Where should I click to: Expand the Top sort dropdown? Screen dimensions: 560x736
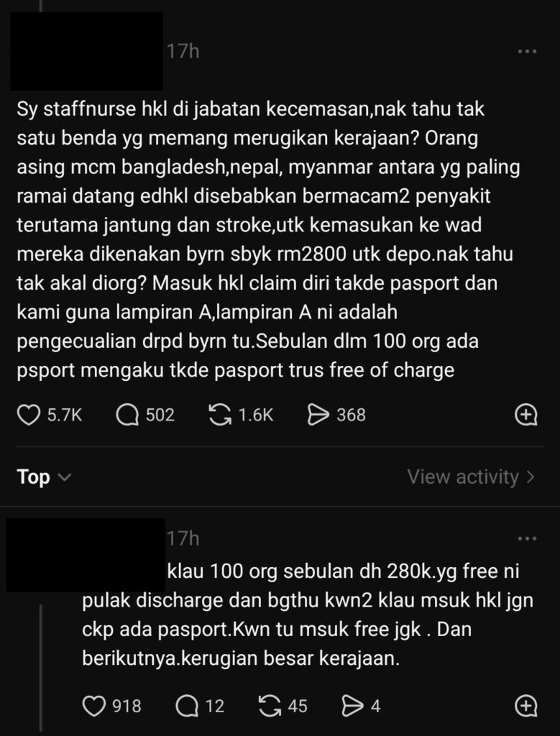coord(45,477)
